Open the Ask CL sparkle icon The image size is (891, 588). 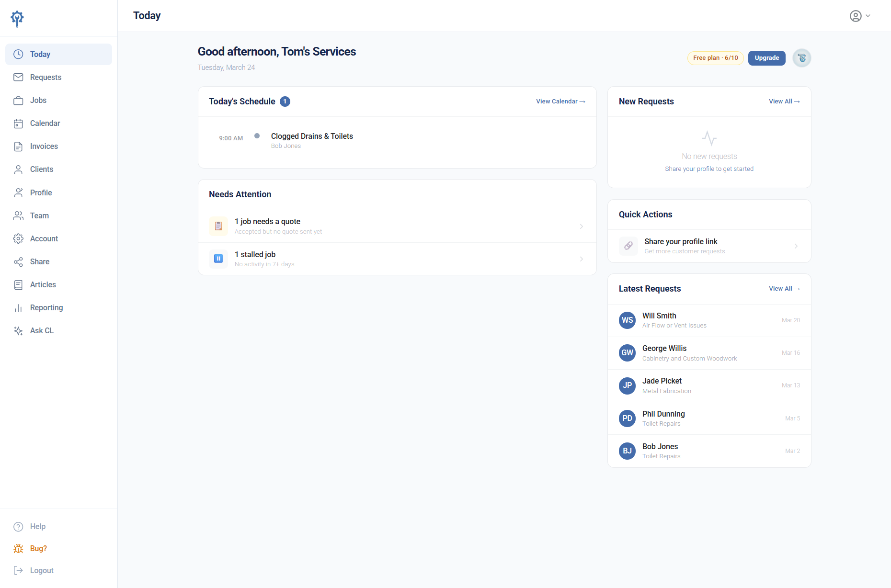(18, 331)
